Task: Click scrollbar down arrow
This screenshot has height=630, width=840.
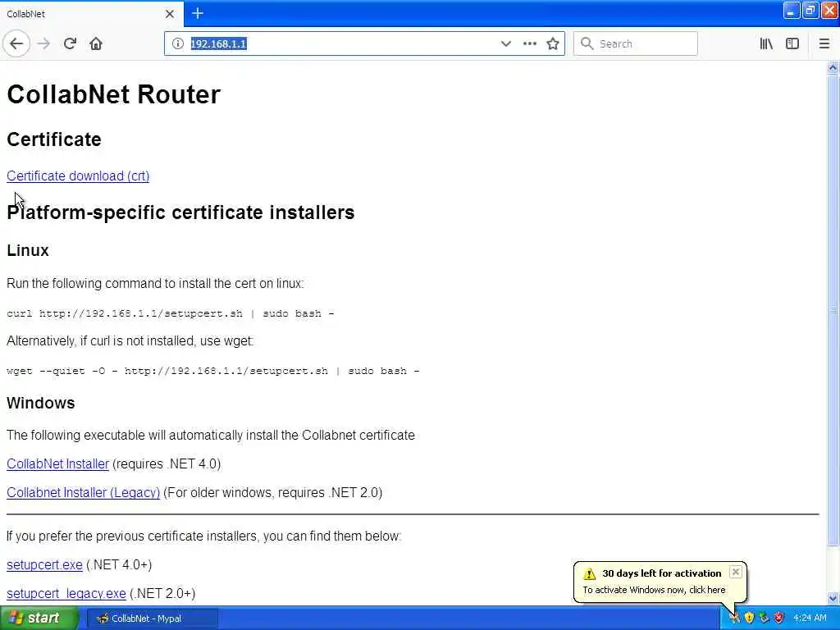Action: click(x=833, y=598)
